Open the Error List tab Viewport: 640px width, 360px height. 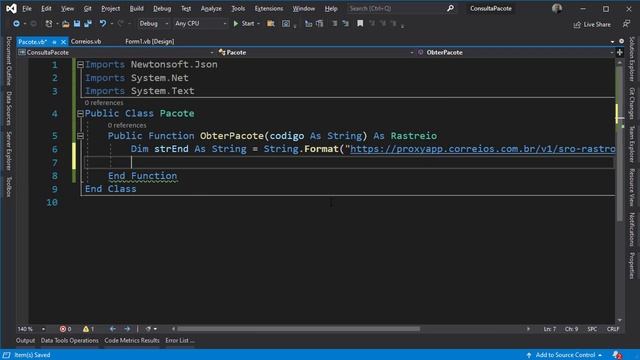point(180,340)
